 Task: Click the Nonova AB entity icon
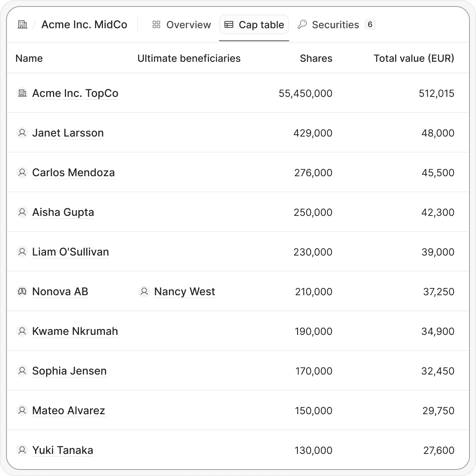(x=22, y=291)
